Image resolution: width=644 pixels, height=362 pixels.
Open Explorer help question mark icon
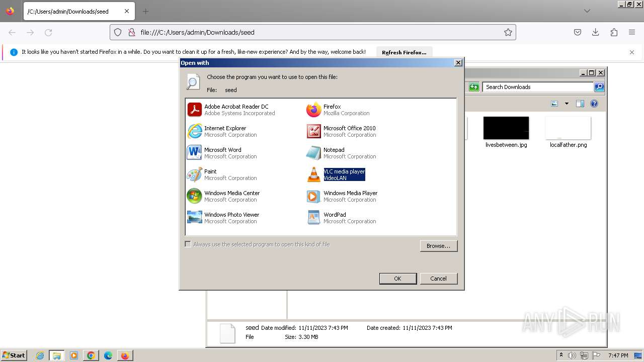point(594,104)
